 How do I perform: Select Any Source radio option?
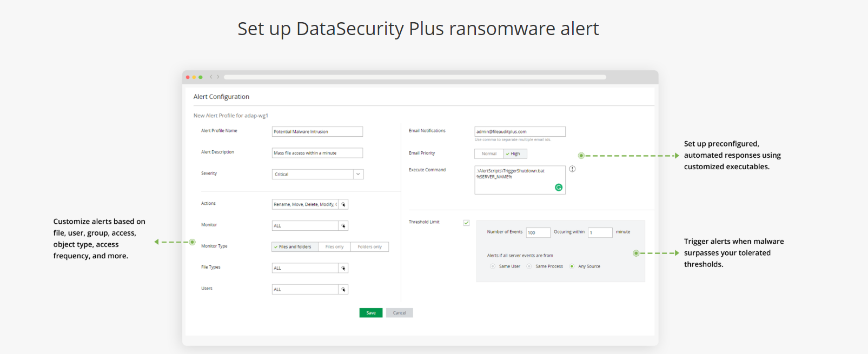[572, 266]
